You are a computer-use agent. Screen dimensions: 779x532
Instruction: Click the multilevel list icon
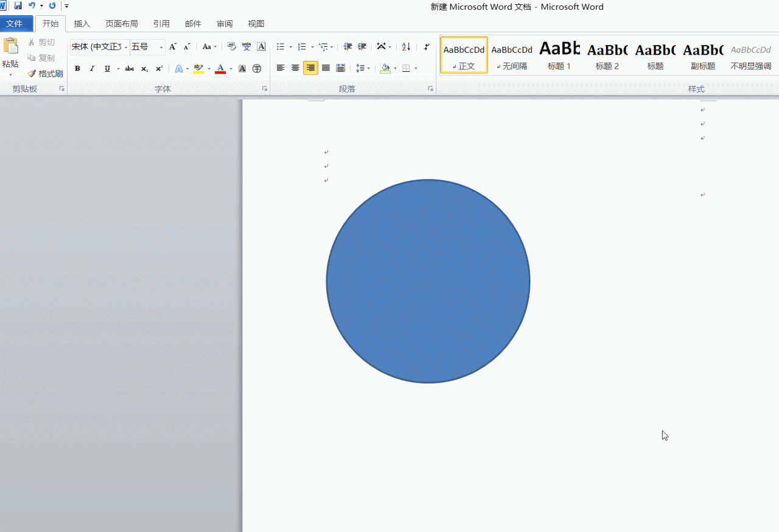coord(323,47)
